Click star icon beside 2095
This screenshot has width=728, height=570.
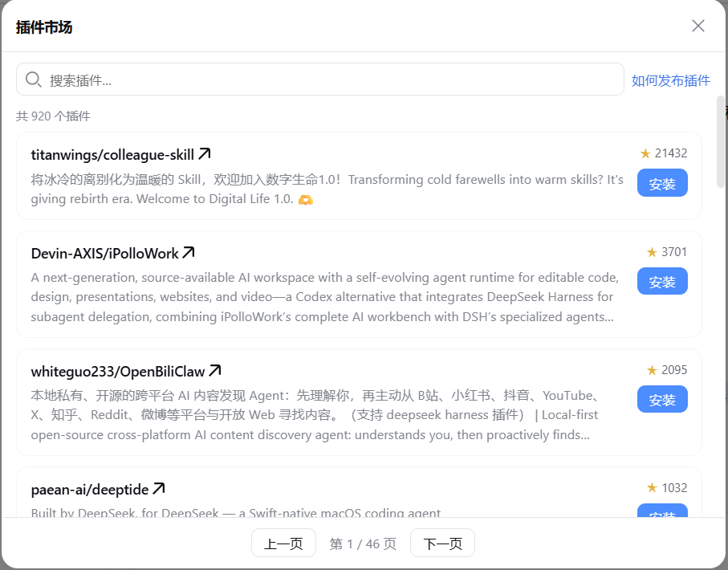click(x=652, y=370)
